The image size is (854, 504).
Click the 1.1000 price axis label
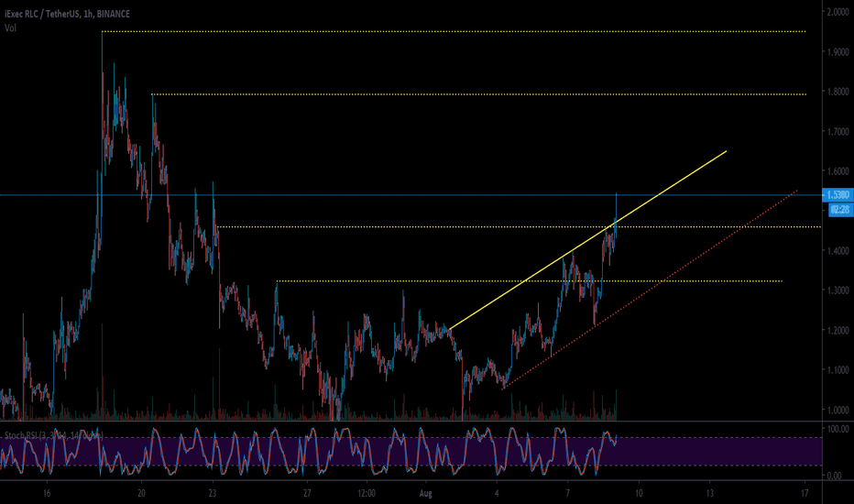click(838, 370)
